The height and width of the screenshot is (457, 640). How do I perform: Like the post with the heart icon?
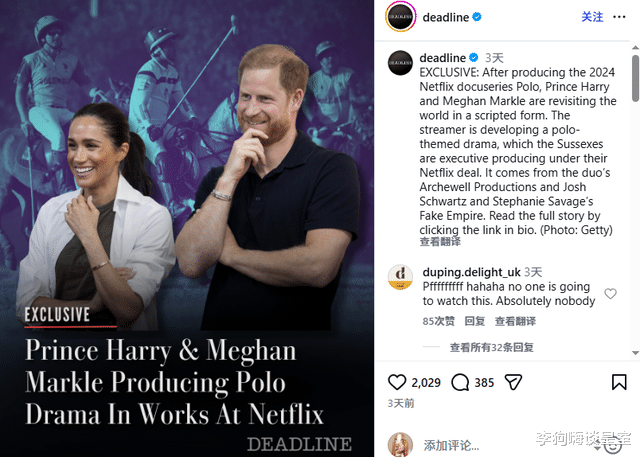pyautogui.click(x=397, y=382)
